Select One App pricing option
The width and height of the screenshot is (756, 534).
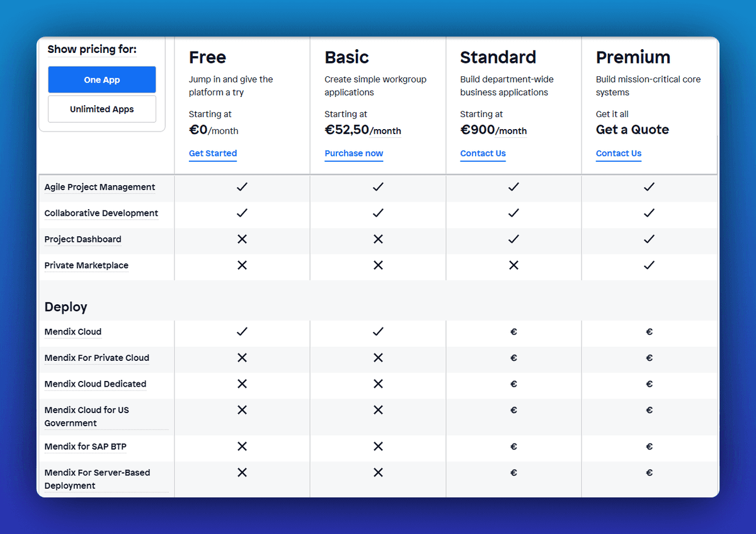click(102, 80)
